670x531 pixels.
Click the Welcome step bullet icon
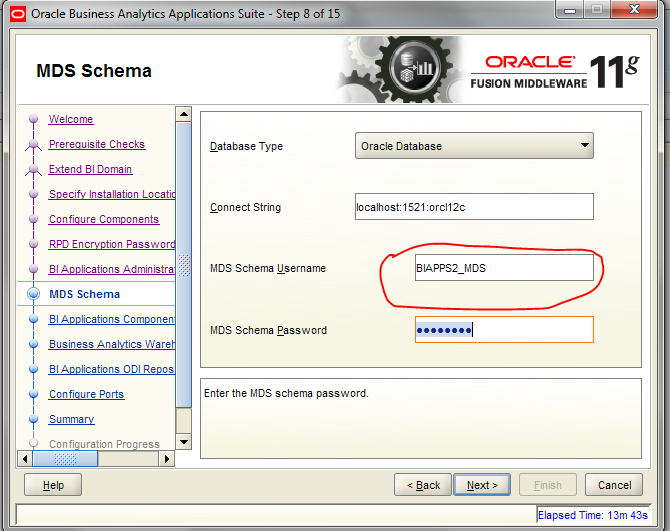click(33, 119)
